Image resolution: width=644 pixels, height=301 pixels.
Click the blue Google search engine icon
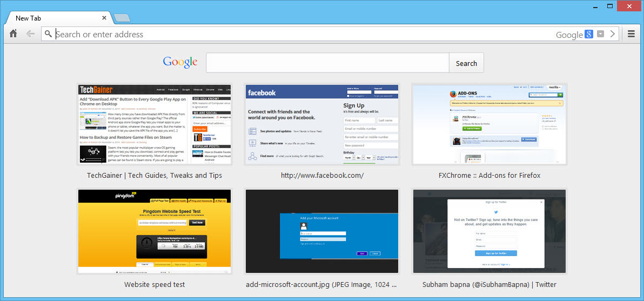pyautogui.click(x=589, y=35)
